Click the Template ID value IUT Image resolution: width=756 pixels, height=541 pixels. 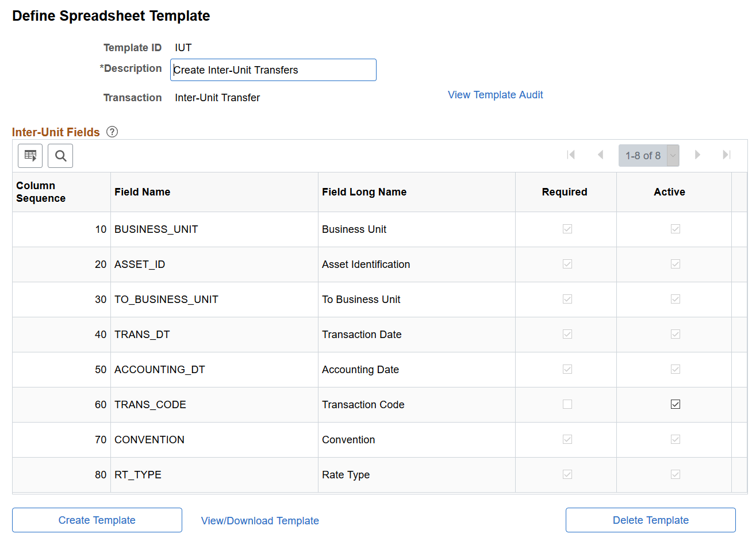click(183, 48)
